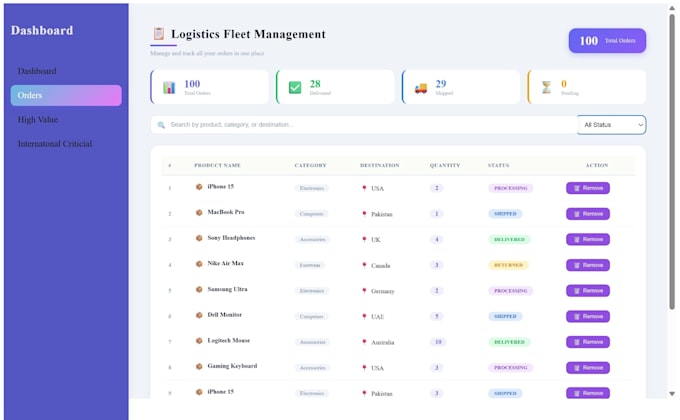Remove the first iPhone 15 order
Viewport: 680px width, 420px height.
coord(588,188)
